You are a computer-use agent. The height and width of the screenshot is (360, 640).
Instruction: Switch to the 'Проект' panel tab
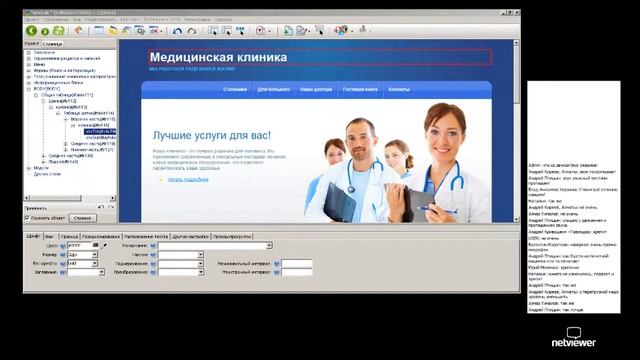pos(32,43)
